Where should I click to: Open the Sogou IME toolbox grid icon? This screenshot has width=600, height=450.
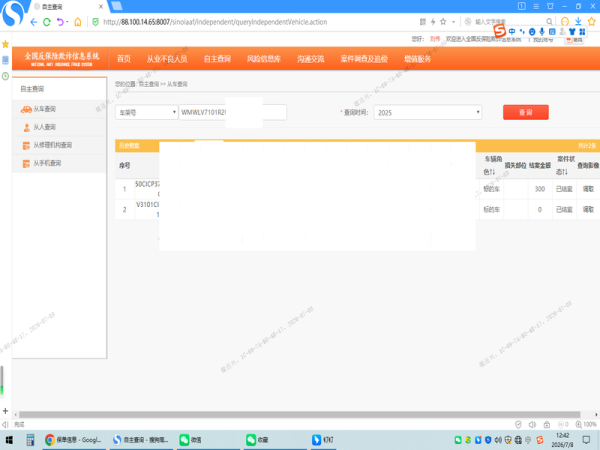pyautogui.click(x=582, y=32)
